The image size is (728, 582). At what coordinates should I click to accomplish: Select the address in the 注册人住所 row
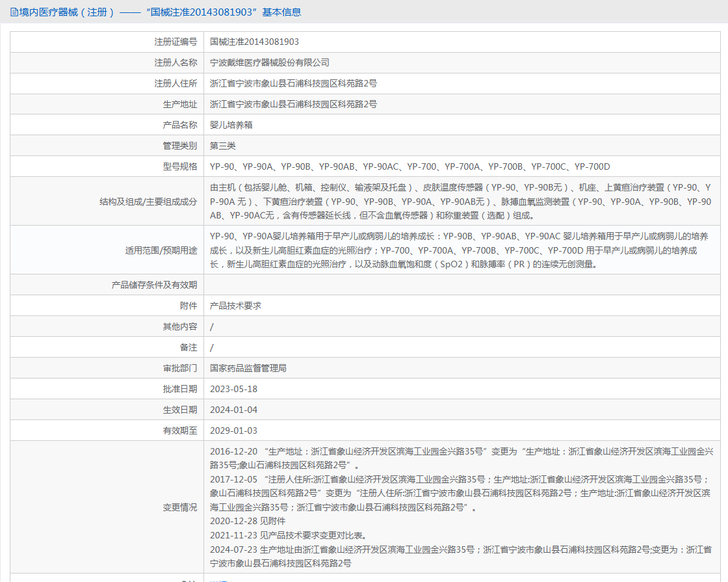tap(293, 84)
